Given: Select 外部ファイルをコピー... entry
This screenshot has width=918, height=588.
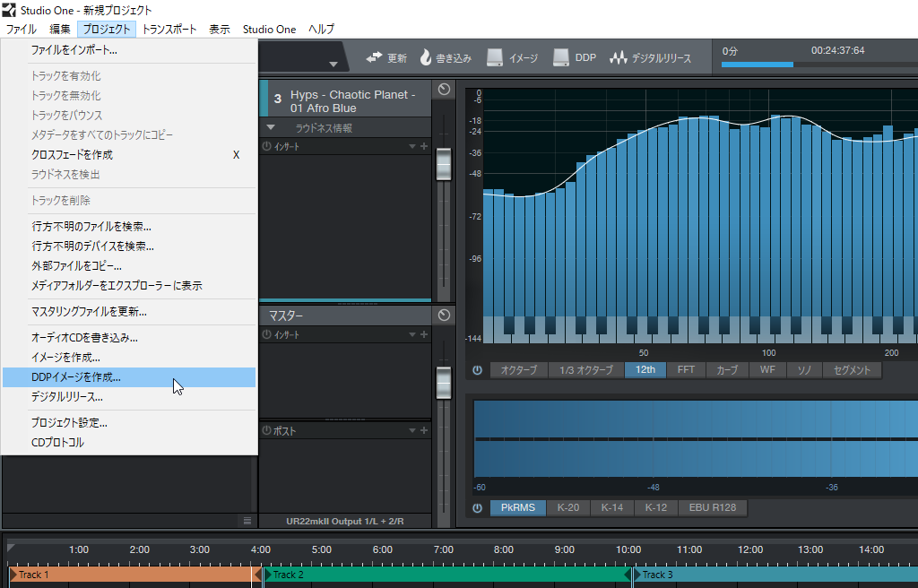Looking at the screenshot, I should tap(129, 266).
